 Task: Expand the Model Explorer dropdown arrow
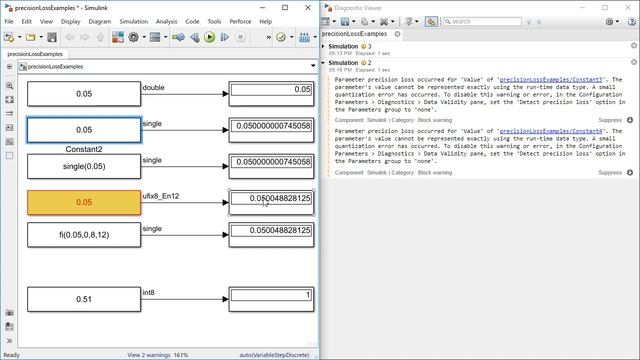point(165,37)
